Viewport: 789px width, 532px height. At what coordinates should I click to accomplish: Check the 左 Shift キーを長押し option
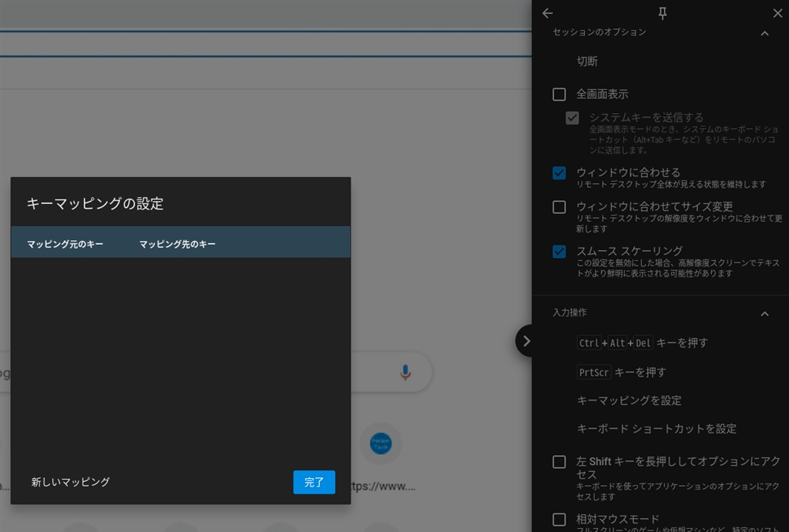(559, 462)
